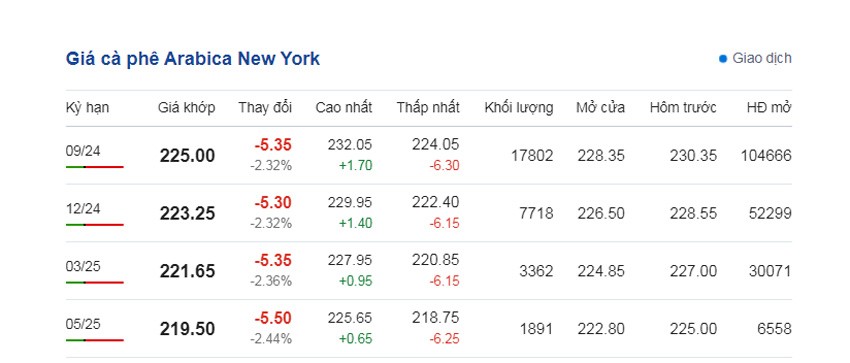Click the Thấp nhất column header
Viewport: 850px width, 363px height.
[428, 108]
